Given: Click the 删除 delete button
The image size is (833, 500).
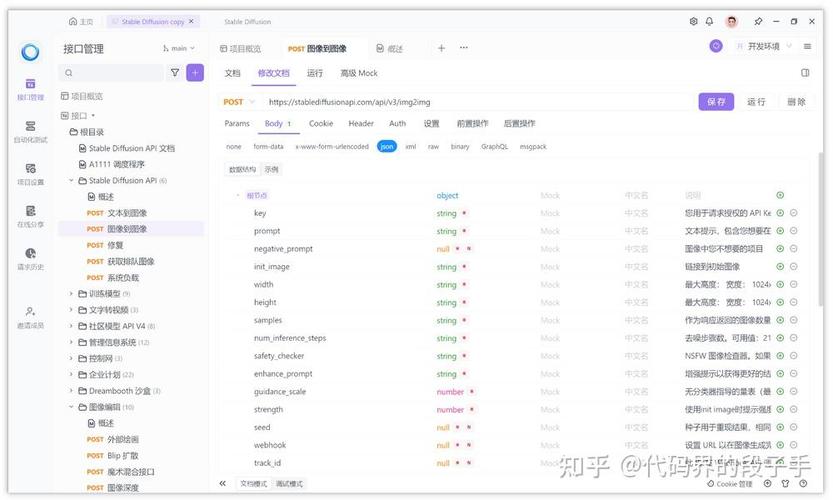Looking at the screenshot, I should click(x=796, y=101).
